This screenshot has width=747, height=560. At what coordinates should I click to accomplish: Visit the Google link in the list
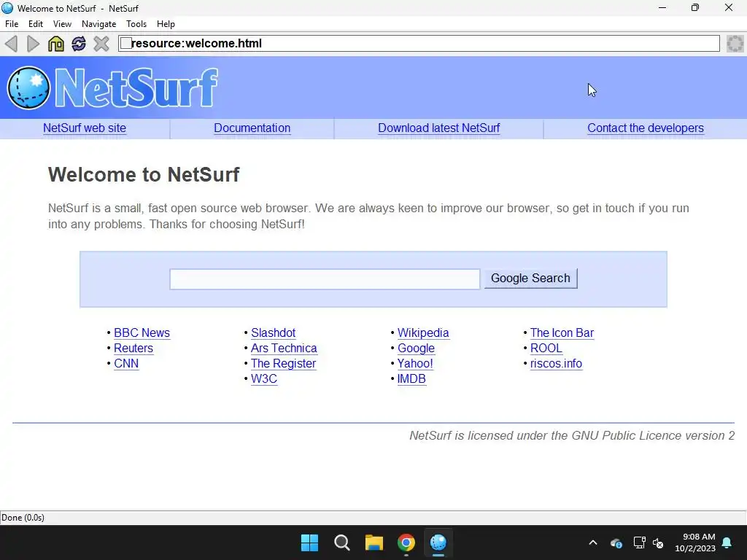416,349
